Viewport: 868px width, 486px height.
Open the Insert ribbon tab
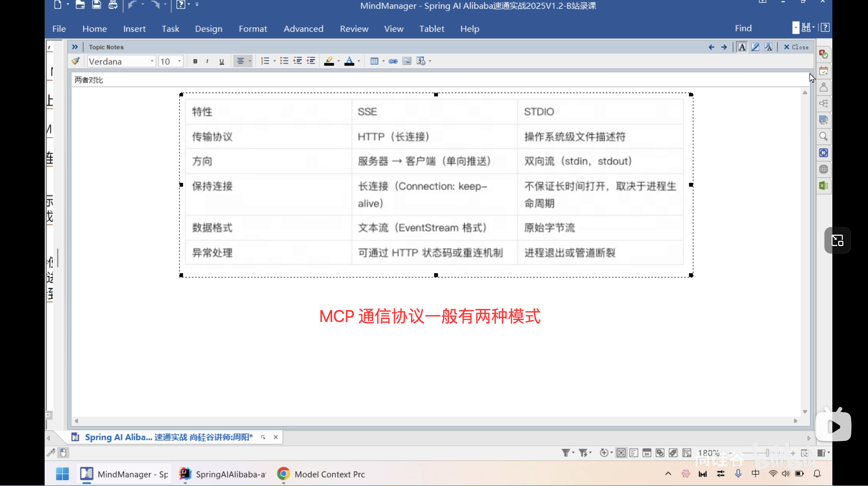click(x=135, y=29)
